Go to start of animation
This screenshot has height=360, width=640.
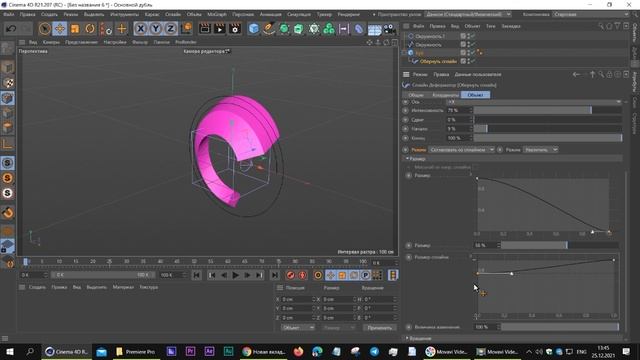pos(196,275)
